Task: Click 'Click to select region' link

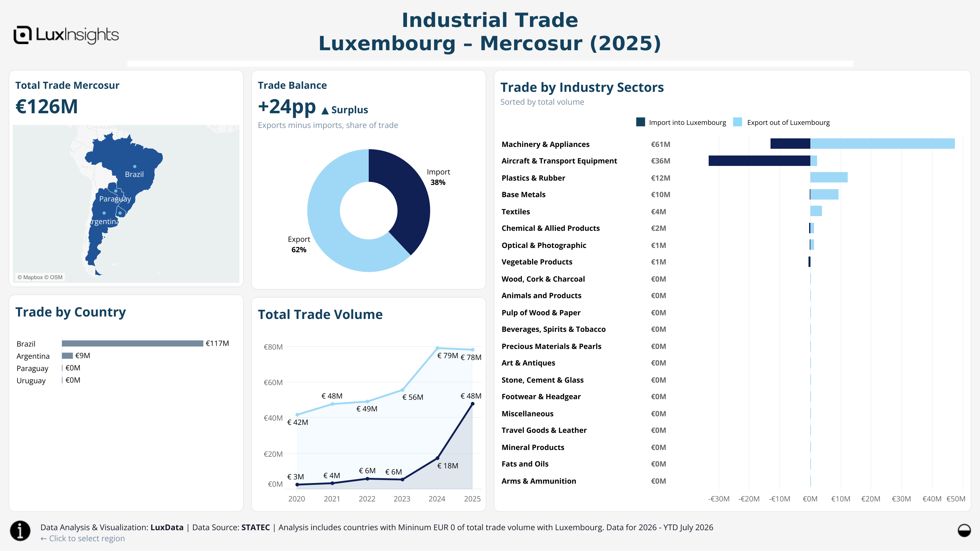Action: 83,538
